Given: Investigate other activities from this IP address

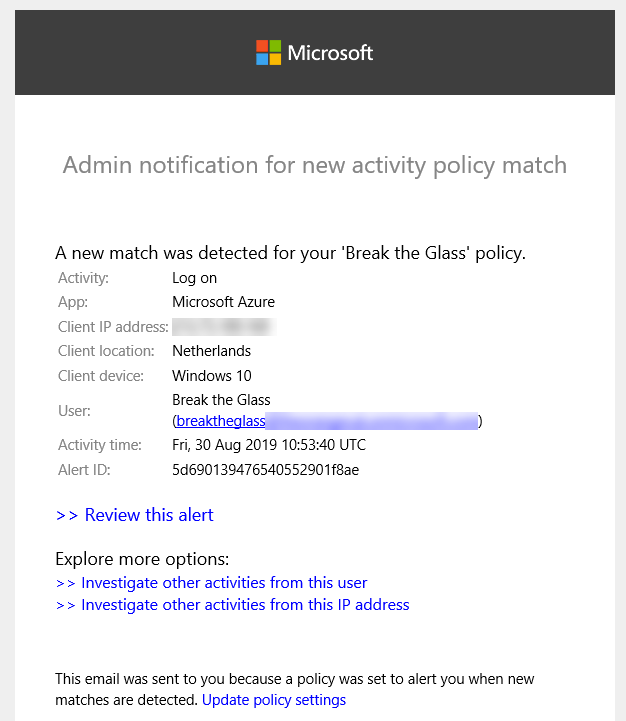Looking at the screenshot, I should [233, 605].
